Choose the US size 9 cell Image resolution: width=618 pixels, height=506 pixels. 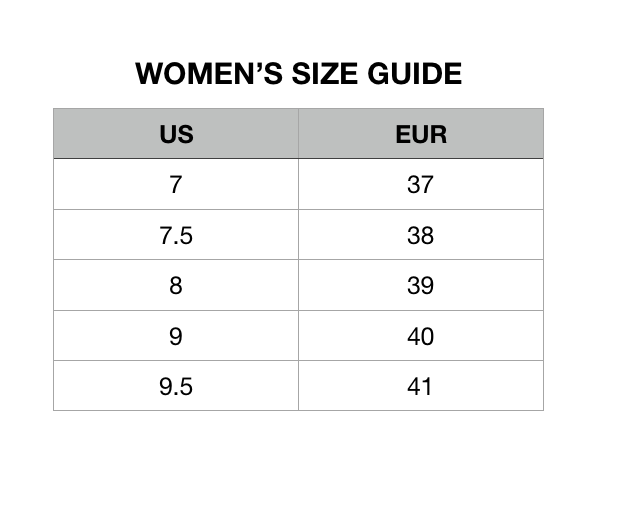click(x=176, y=337)
